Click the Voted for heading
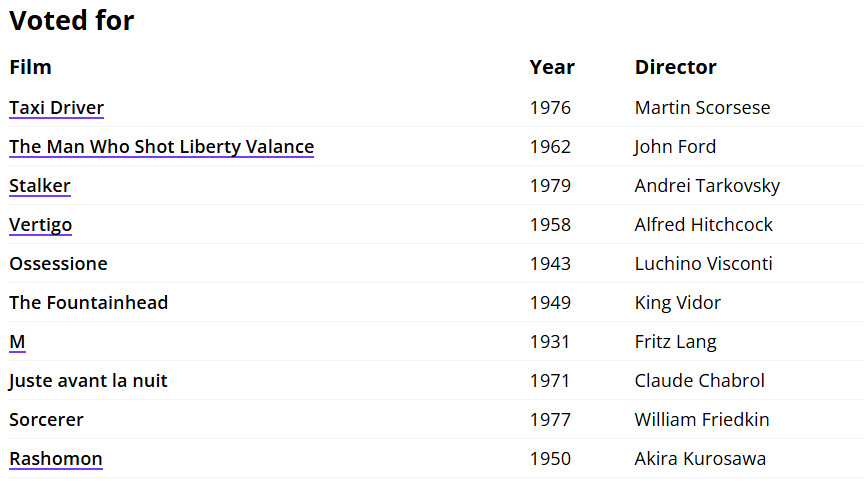Viewport: 867px width, 481px height. 72,20
